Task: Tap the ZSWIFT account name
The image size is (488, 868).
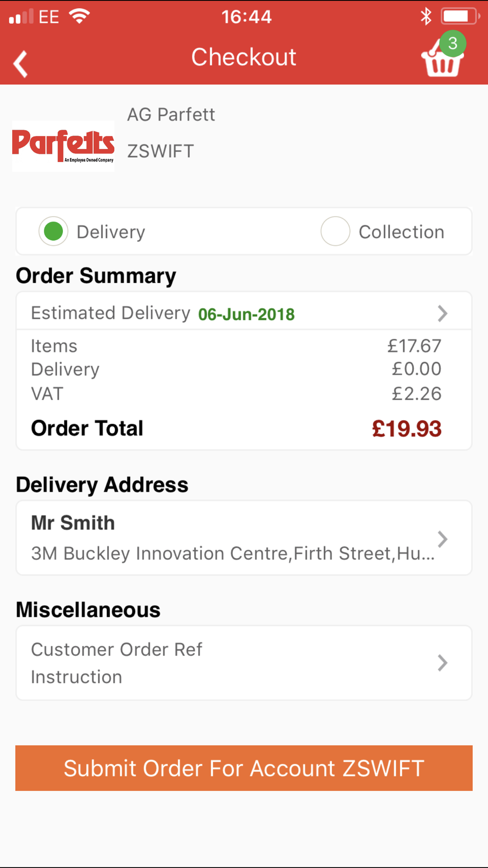Action: pyautogui.click(x=161, y=151)
